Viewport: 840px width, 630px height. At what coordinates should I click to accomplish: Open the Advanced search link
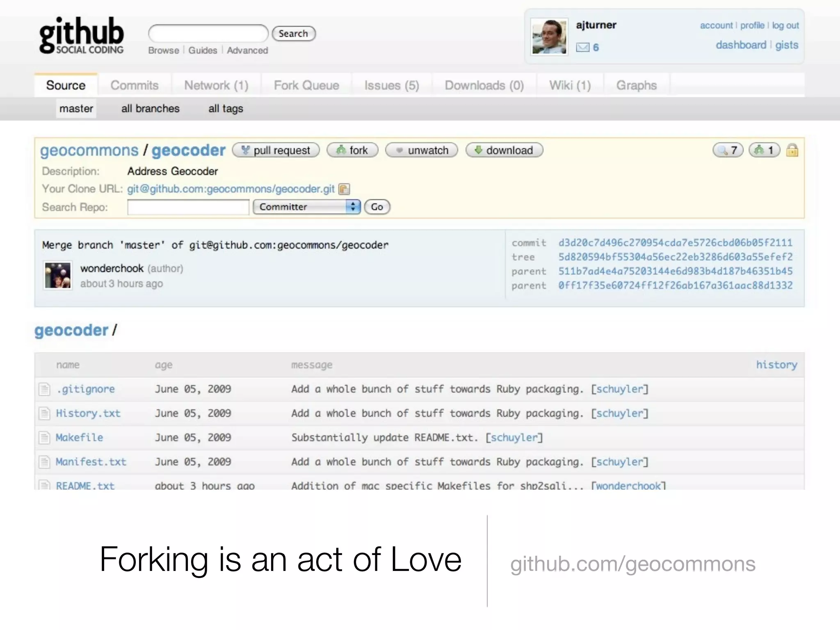(x=247, y=50)
